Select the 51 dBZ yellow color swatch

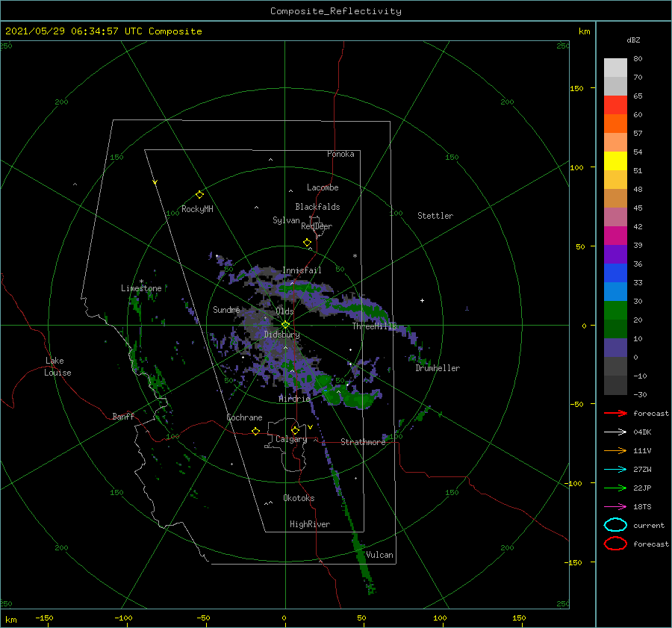[615, 161]
